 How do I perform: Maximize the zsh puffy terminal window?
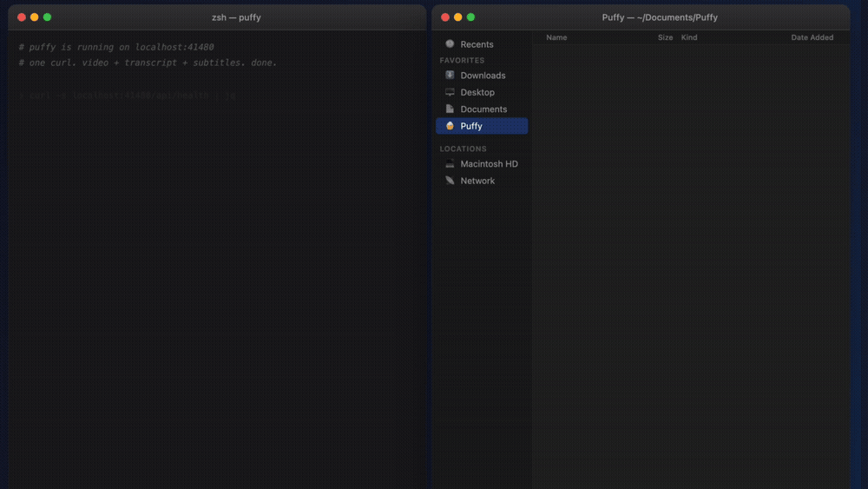(47, 17)
